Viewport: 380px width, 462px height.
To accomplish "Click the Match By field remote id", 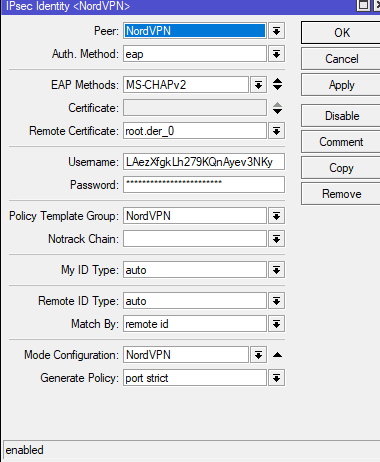I will pos(195,324).
